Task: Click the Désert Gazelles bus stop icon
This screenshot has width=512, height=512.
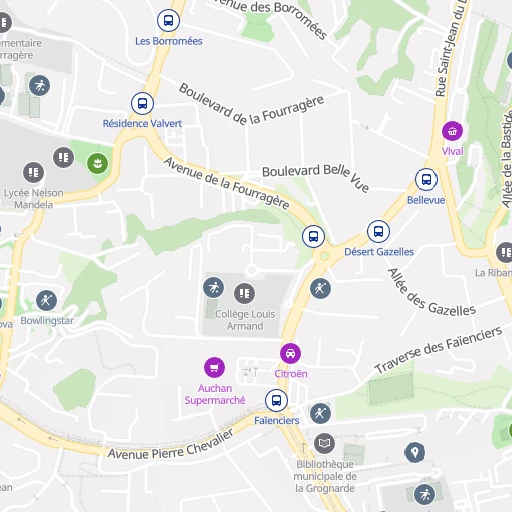Action: [378, 231]
